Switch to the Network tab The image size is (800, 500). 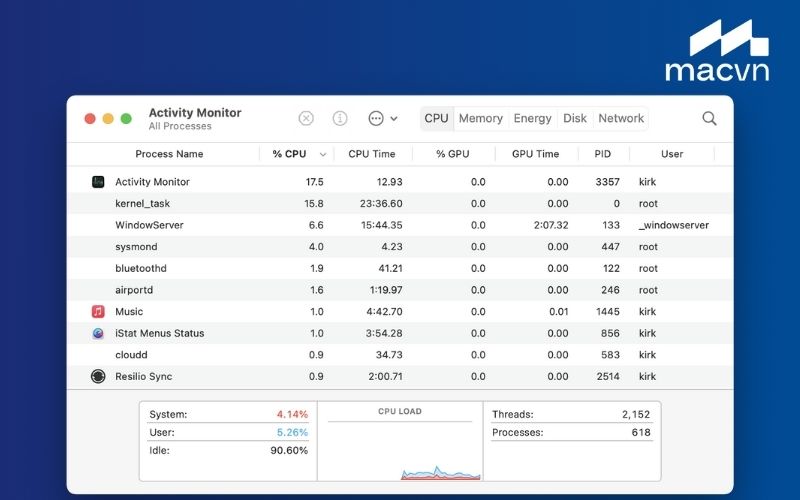tap(621, 118)
